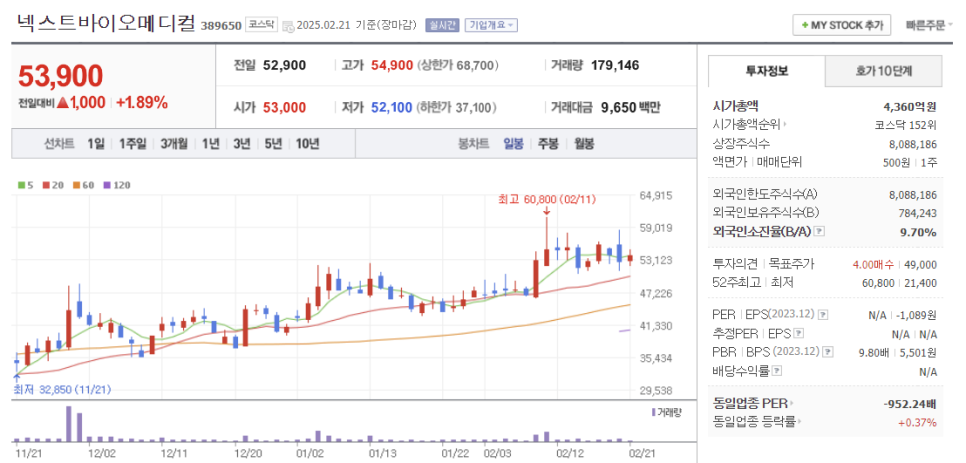Viewport: 966px width, 463px height.
Task: Click the 784,243 foreign-held shares value
Action: 917,213
